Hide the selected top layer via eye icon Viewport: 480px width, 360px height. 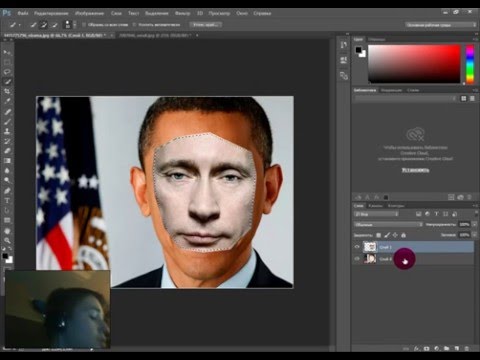(357, 247)
